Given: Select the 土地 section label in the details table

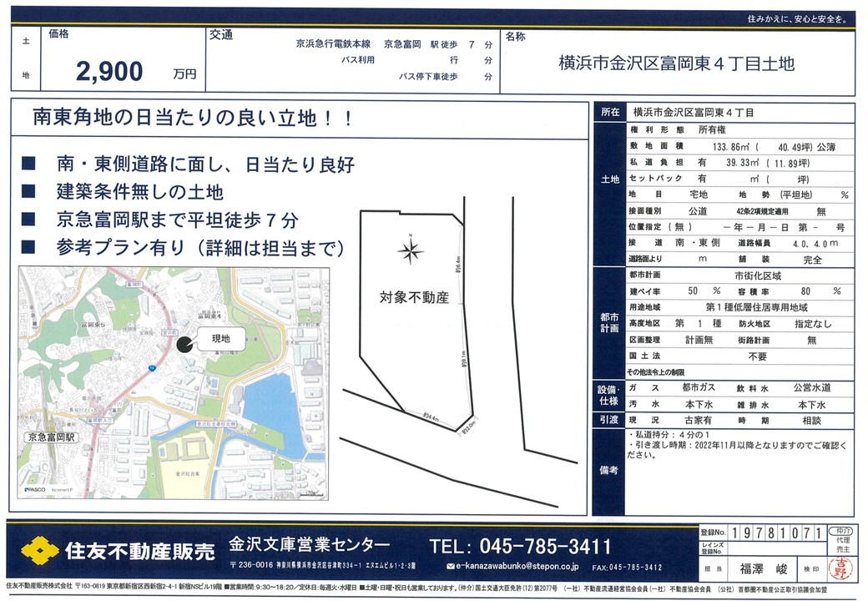Looking at the screenshot, I should click(x=609, y=179).
